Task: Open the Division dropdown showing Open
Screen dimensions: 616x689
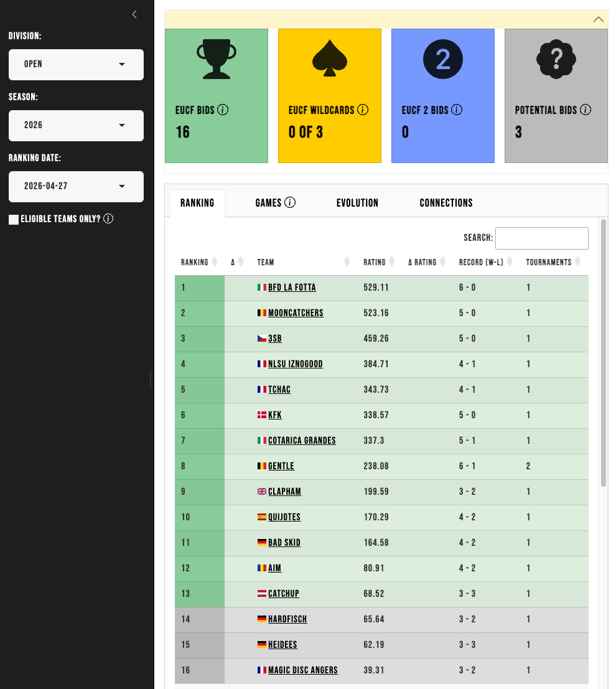Action: coord(76,65)
